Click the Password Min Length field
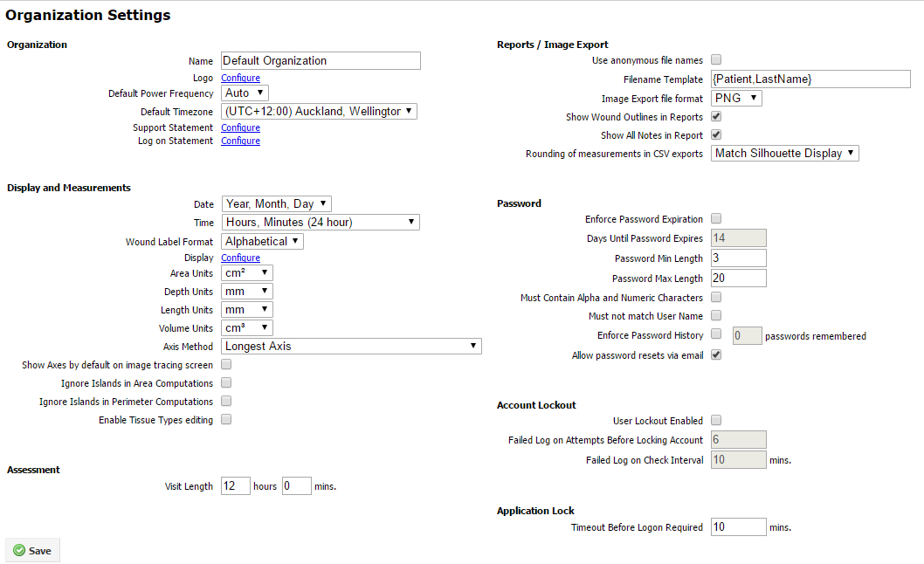 tap(738, 258)
